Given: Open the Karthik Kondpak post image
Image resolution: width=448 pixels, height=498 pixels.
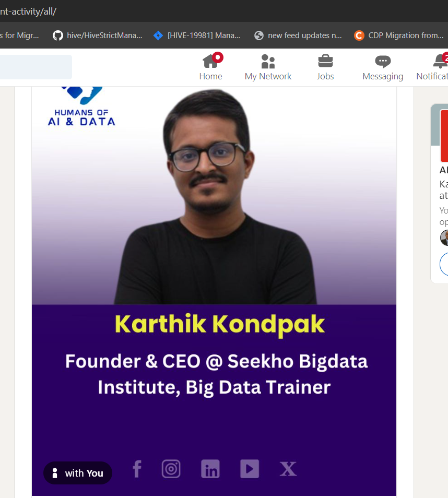Looking at the screenshot, I should pyautogui.click(x=214, y=291).
